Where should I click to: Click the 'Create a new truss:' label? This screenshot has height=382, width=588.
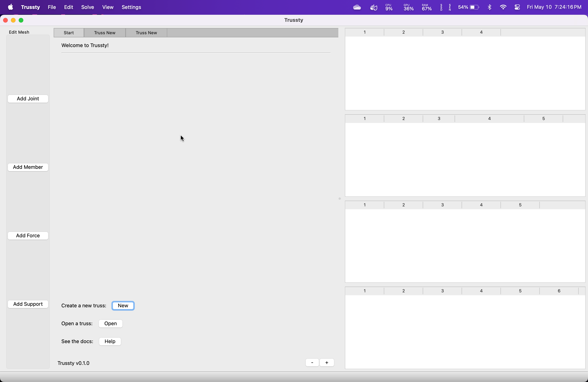click(x=84, y=306)
